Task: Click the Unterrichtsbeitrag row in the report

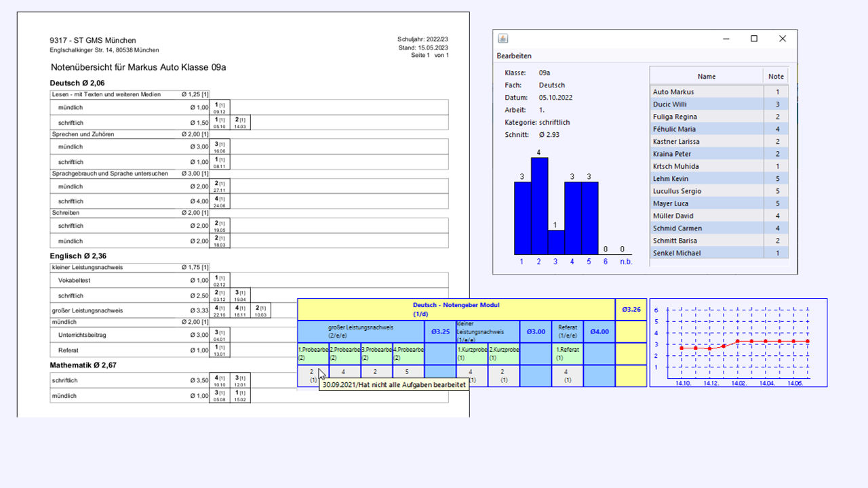Action: [249, 335]
